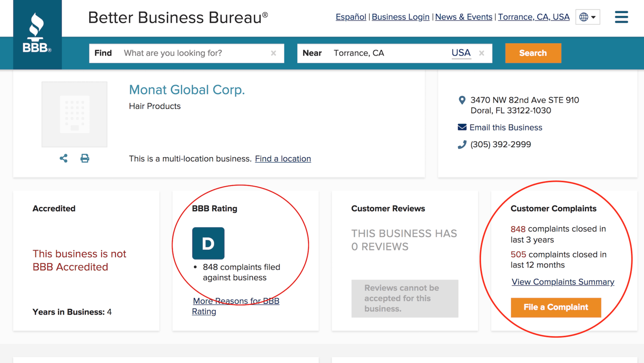644x363 pixels.
Task: Change the USA country selector
Action: point(461,53)
